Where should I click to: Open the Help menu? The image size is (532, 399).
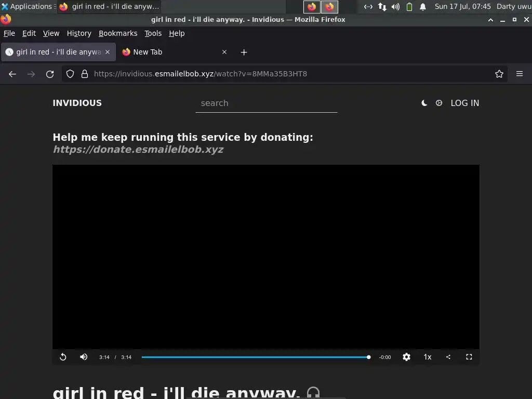[x=177, y=33]
